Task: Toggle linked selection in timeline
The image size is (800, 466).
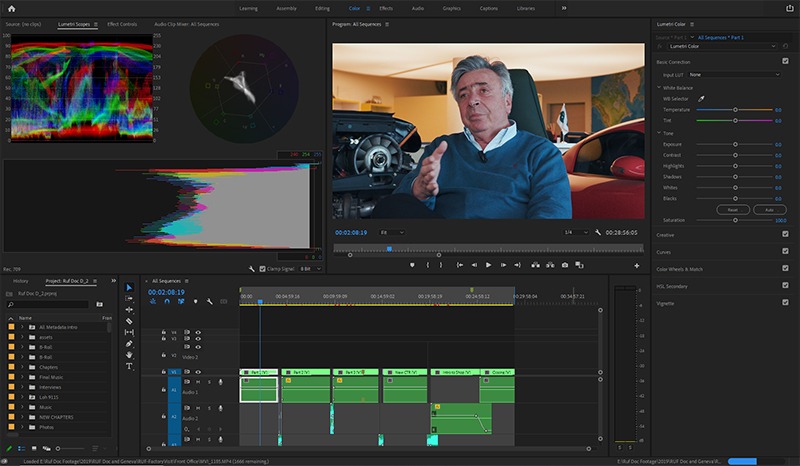Action: pos(181,301)
